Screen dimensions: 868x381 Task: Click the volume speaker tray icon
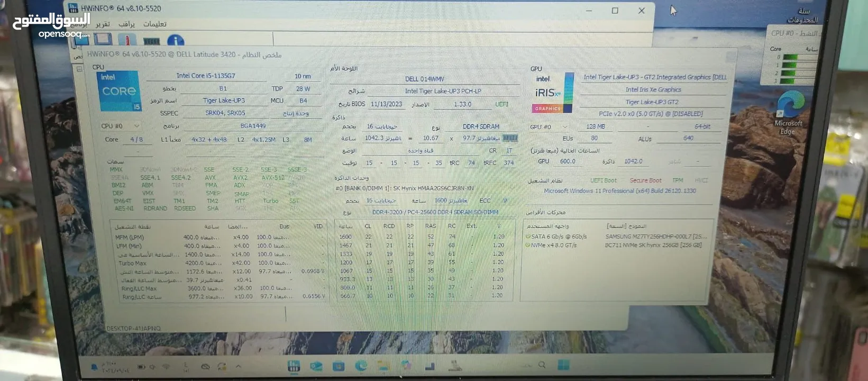click(x=152, y=366)
